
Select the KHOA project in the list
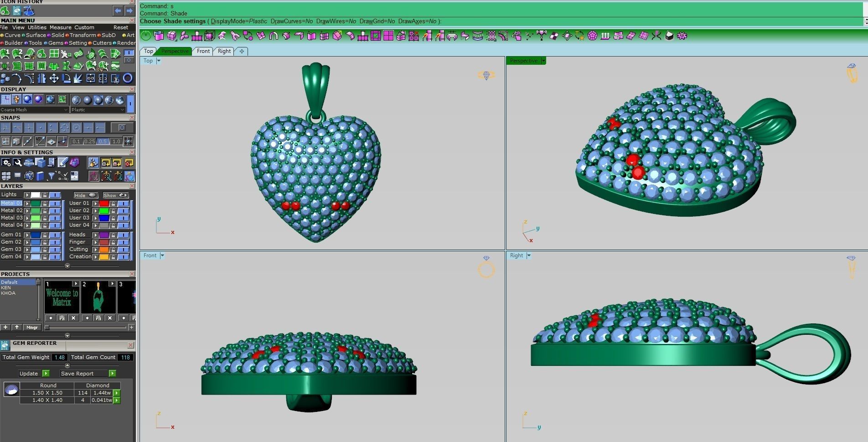pos(8,293)
